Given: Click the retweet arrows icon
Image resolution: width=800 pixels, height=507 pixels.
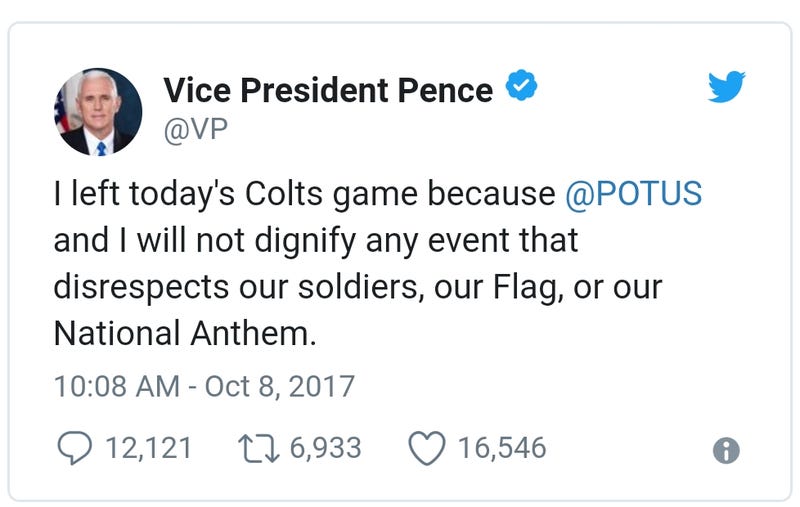Looking at the screenshot, I should point(259,448).
